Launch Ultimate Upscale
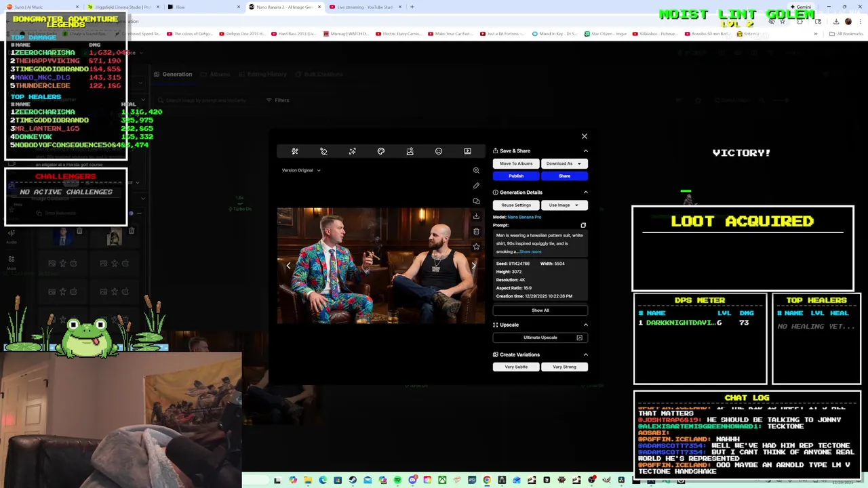The image size is (868, 488). click(x=540, y=338)
